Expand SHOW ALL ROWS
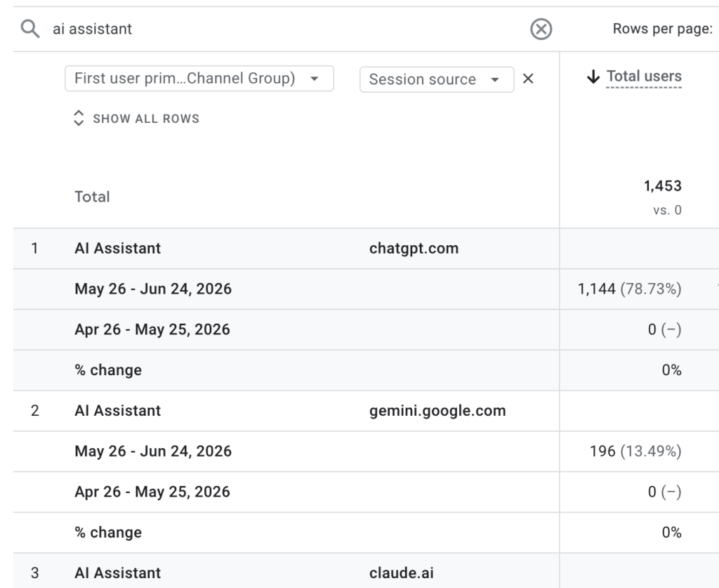 (137, 118)
